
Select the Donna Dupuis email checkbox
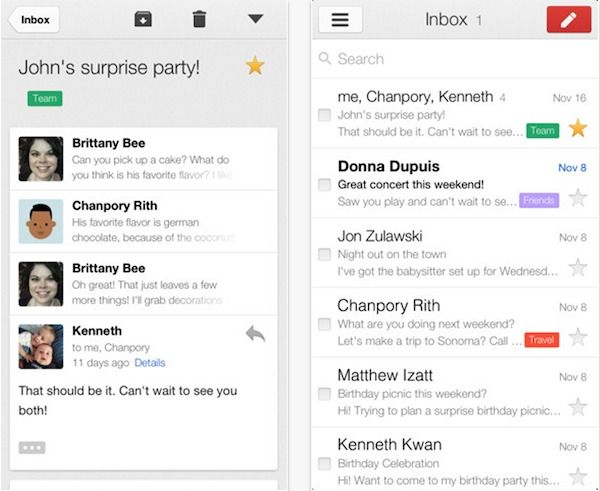324,185
